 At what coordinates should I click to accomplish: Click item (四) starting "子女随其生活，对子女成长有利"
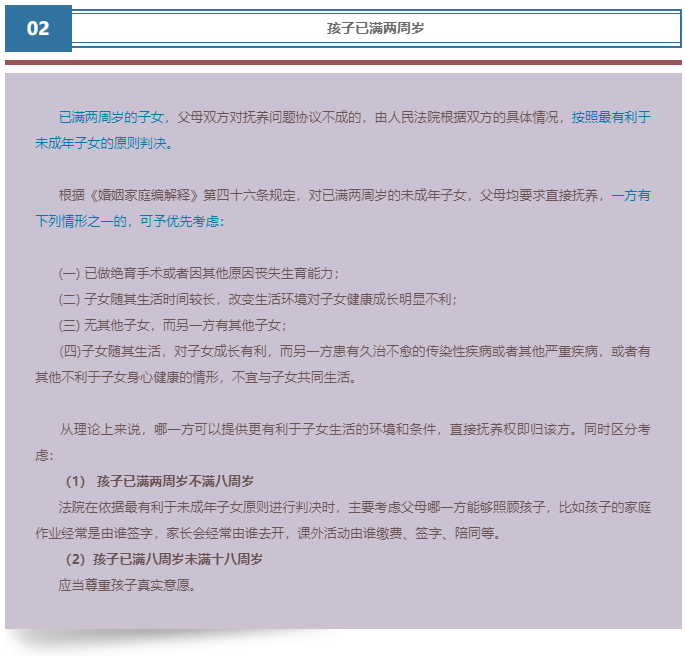tap(355, 351)
